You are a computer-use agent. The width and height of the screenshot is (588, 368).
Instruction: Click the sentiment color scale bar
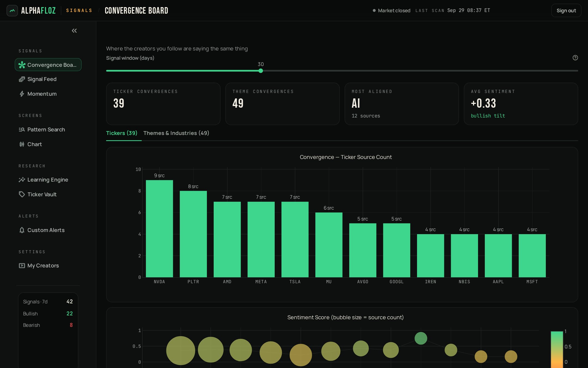click(x=557, y=349)
